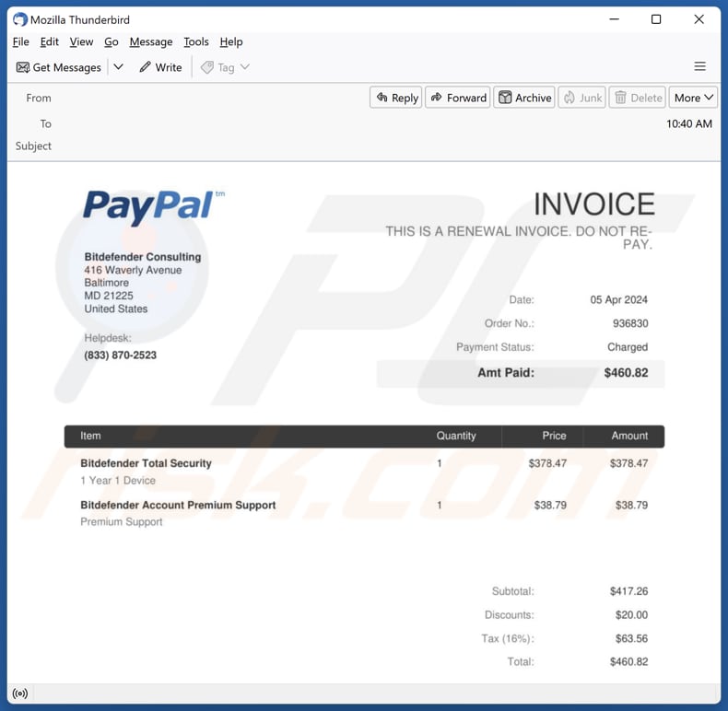Click 'Bitdefender Total Security' item row

pos(146,463)
